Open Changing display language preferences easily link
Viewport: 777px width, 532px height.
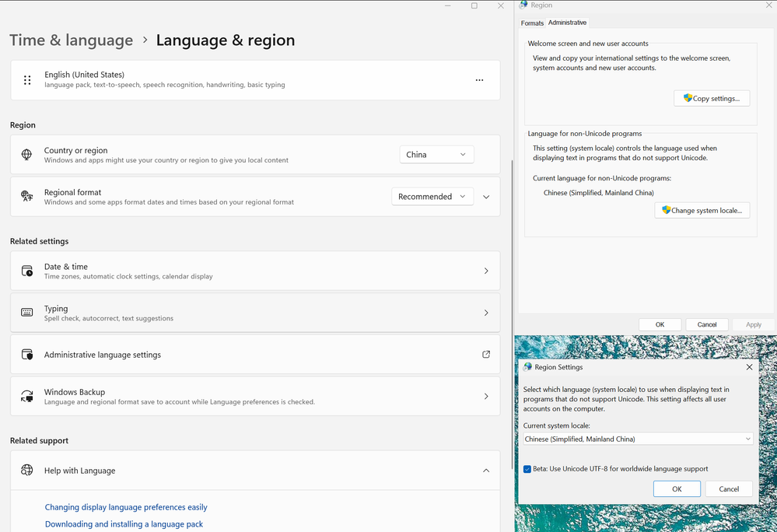(x=126, y=507)
